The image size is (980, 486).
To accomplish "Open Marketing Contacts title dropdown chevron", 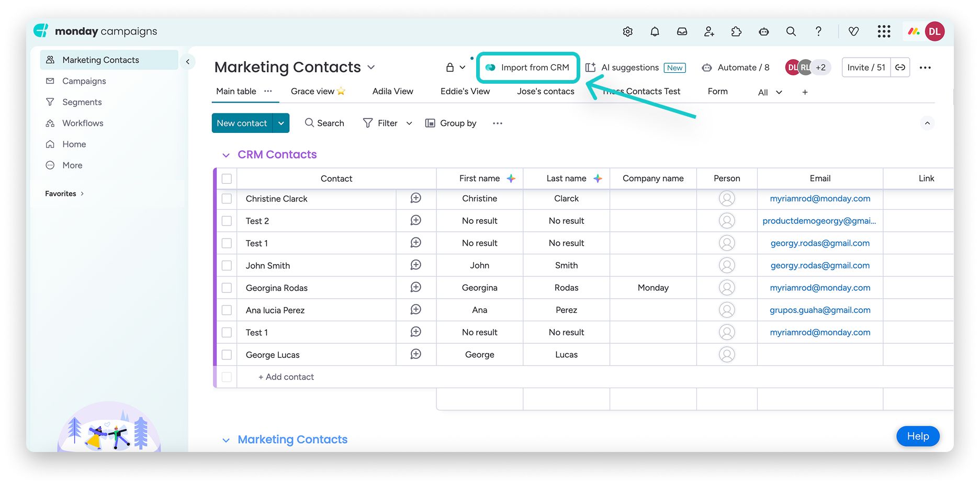I will click(371, 67).
